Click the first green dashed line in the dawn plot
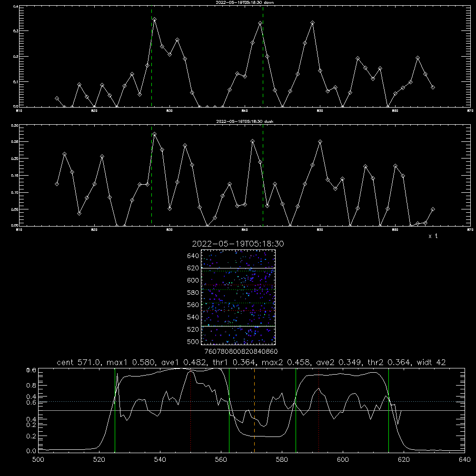 point(151,57)
